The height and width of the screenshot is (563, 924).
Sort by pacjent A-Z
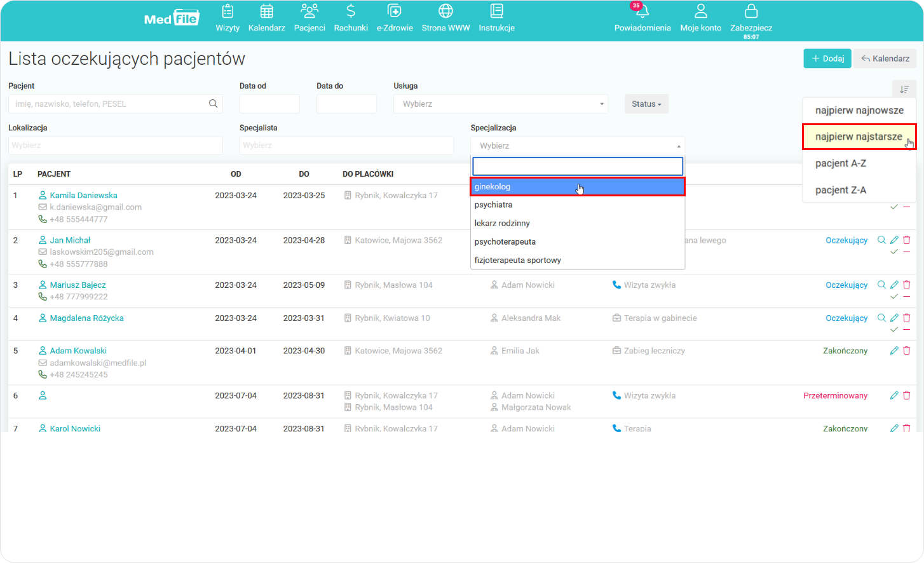(x=859, y=163)
